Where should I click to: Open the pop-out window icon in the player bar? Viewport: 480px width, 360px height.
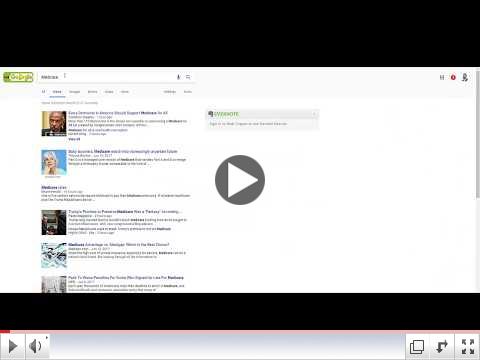tap(417, 346)
